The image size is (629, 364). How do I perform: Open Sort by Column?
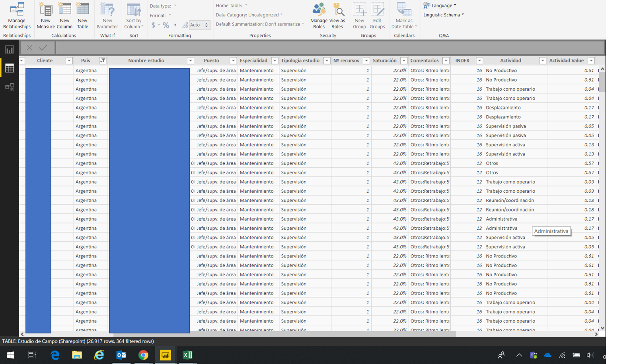tap(134, 15)
